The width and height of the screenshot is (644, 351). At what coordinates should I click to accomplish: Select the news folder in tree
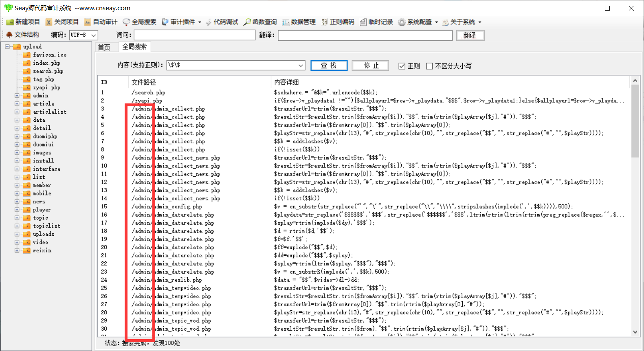39,202
